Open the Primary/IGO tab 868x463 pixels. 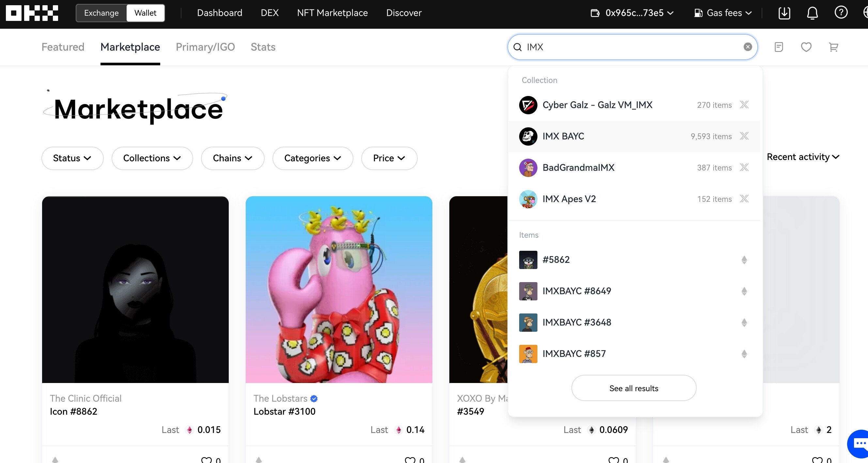pos(205,47)
